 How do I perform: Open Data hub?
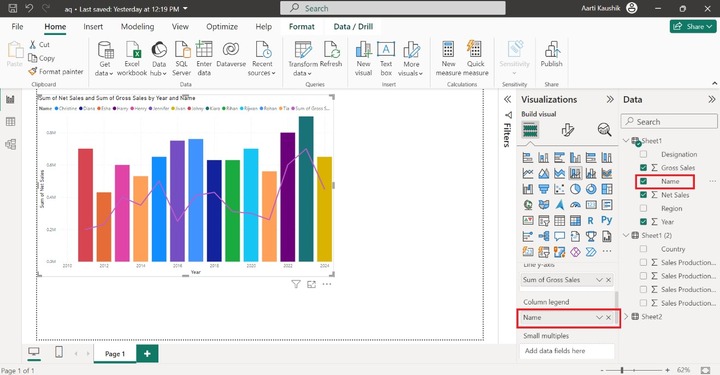pos(158,58)
